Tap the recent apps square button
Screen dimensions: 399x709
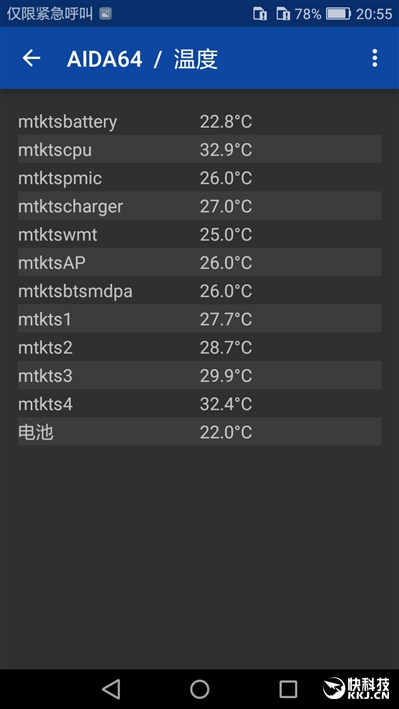pos(288,689)
